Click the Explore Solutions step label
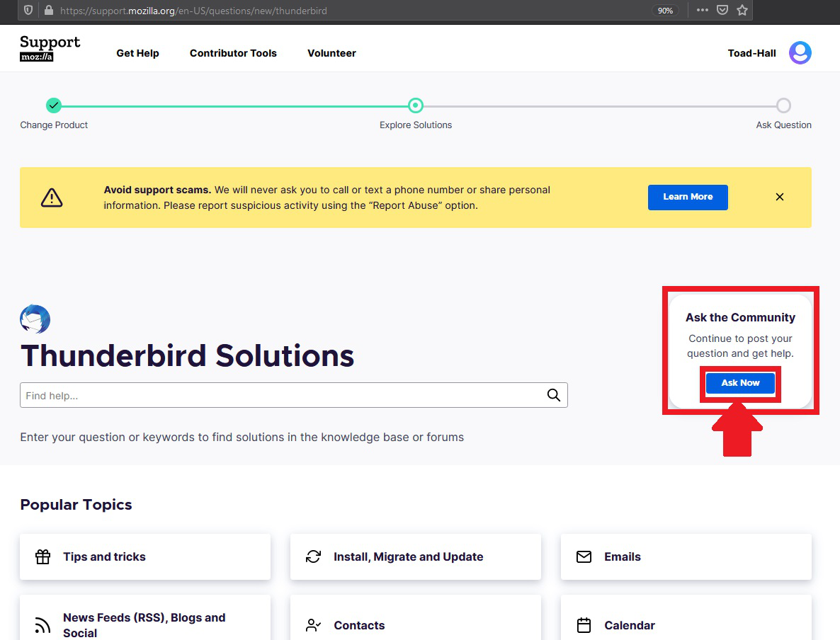The width and height of the screenshot is (840, 640). (416, 125)
